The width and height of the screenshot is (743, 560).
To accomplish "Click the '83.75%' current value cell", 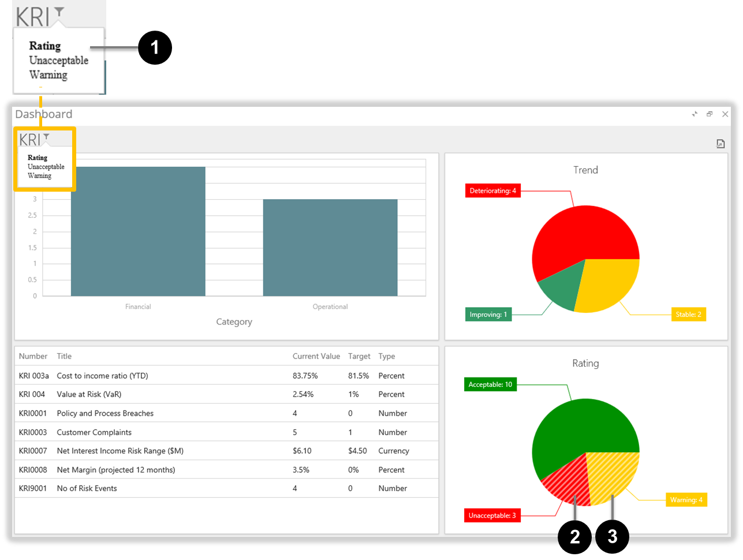I will [305, 376].
